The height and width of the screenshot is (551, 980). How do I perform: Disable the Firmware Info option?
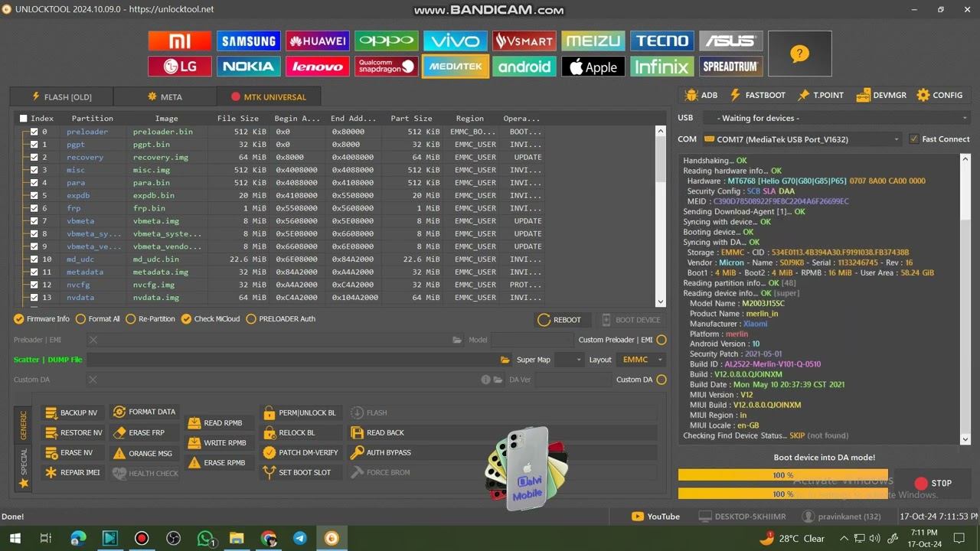click(19, 319)
